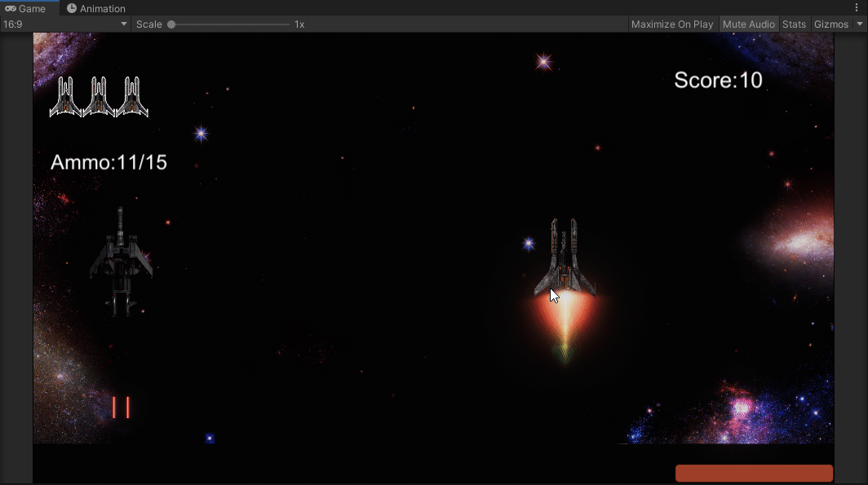Select the first ship life icon
This screenshot has width=868, height=485.
tap(67, 95)
